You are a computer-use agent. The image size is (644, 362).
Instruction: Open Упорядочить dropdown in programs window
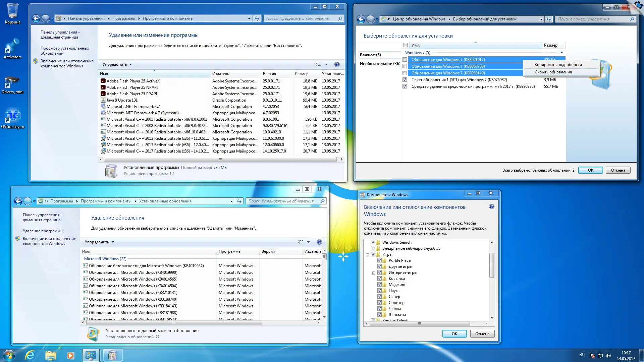[x=117, y=64]
